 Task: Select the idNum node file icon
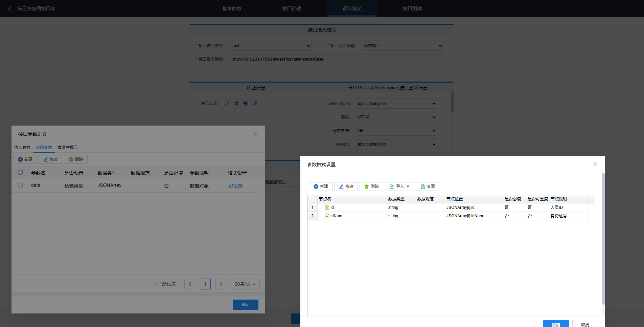[327, 216]
